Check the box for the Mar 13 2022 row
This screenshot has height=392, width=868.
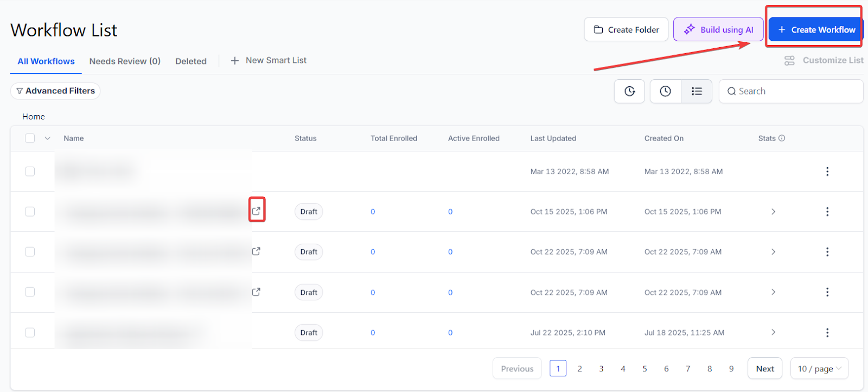pos(30,172)
